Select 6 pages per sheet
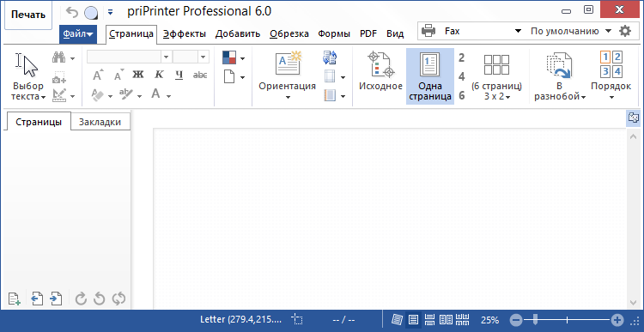The width and height of the screenshot is (644, 332). (x=462, y=95)
